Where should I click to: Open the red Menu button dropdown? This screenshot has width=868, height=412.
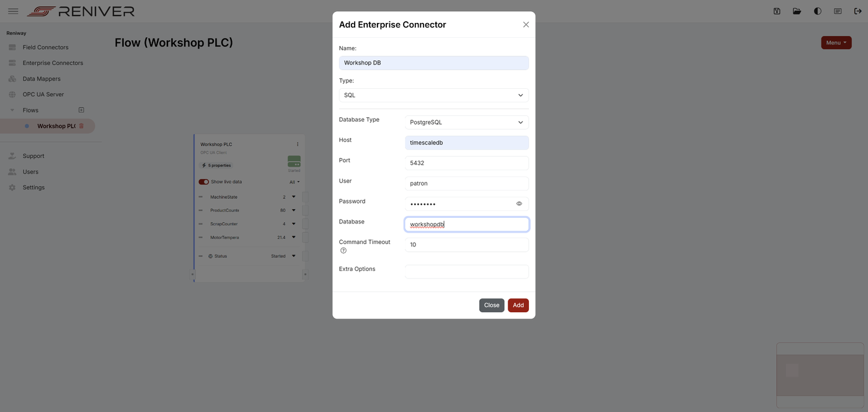836,42
